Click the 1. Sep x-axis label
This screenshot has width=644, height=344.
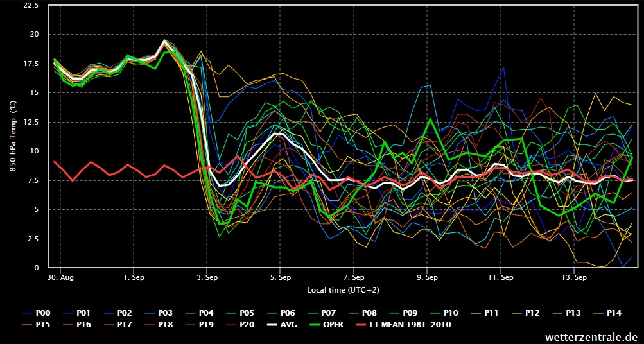point(134,277)
